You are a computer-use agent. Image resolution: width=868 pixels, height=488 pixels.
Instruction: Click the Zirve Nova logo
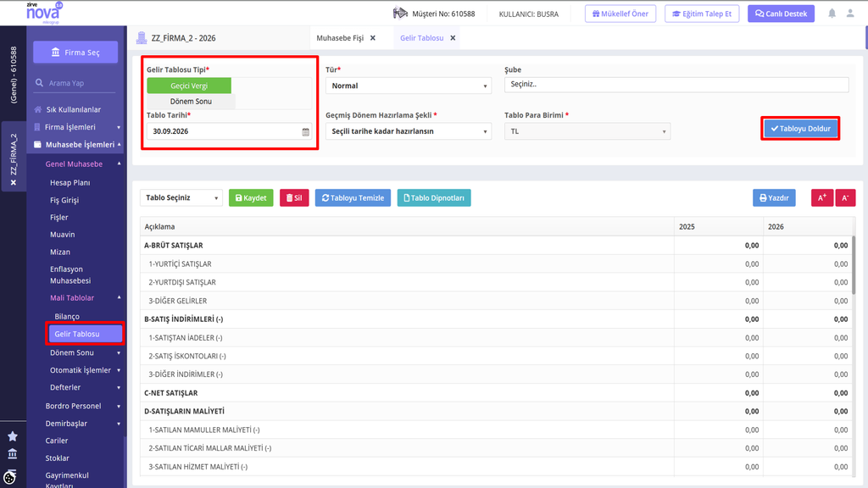(x=44, y=12)
